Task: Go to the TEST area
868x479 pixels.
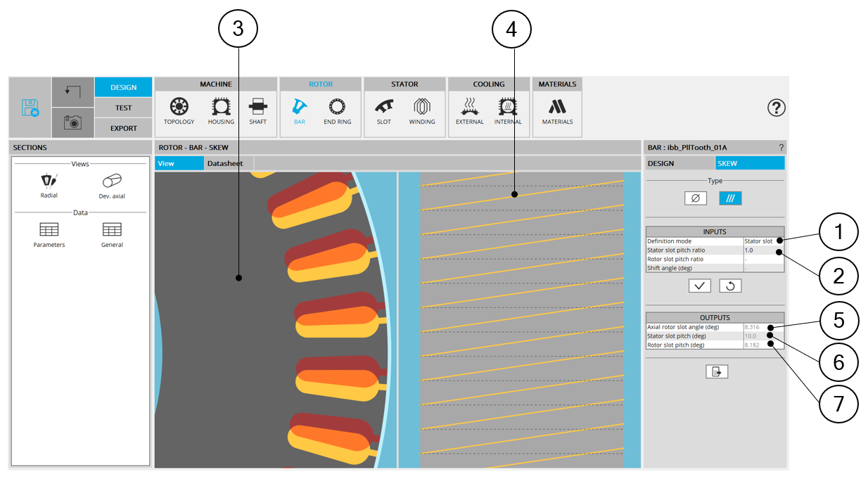Action: 123,108
